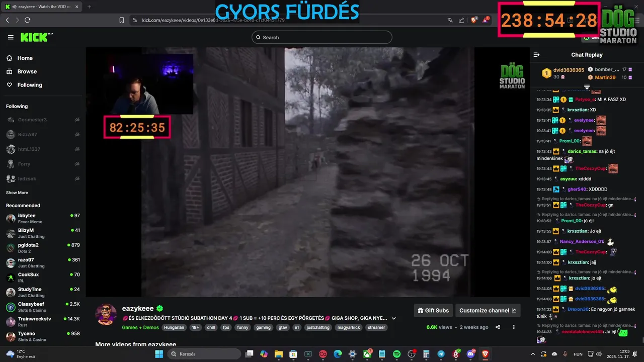This screenshot has width=644, height=362.
Task: Click Drexon30 username in chat
Action: pyautogui.click(x=578, y=309)
